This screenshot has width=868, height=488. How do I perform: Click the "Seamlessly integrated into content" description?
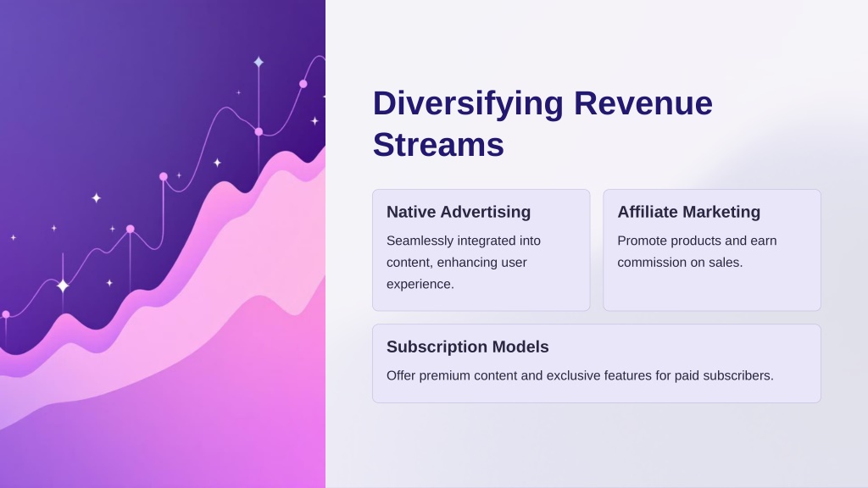point(464,263)
